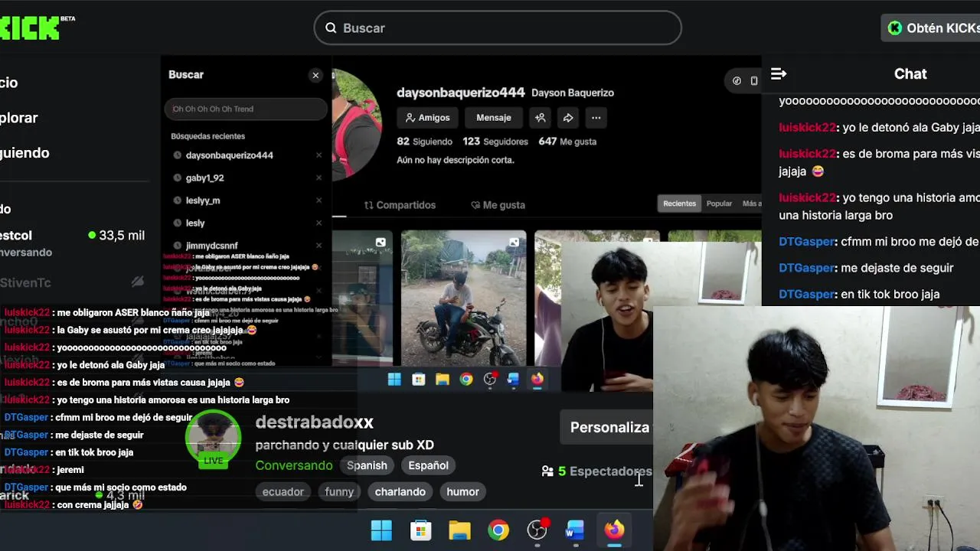This screenshot has height=551, width=980.
Task: Click Start icon in the inner mirrored taskbar
Action: click(394, 379)
